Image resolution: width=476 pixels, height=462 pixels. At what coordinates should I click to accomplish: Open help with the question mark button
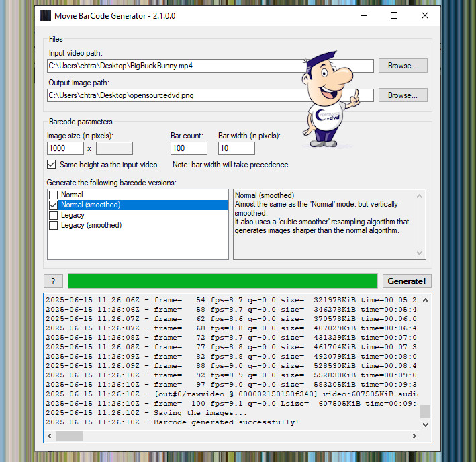(53, 281)
